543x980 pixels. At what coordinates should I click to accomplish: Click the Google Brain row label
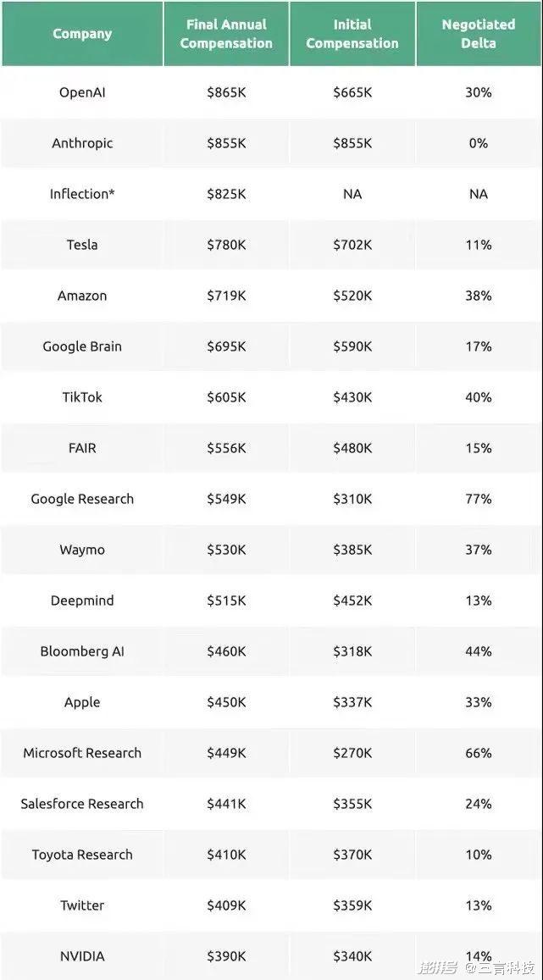point(82,346)
